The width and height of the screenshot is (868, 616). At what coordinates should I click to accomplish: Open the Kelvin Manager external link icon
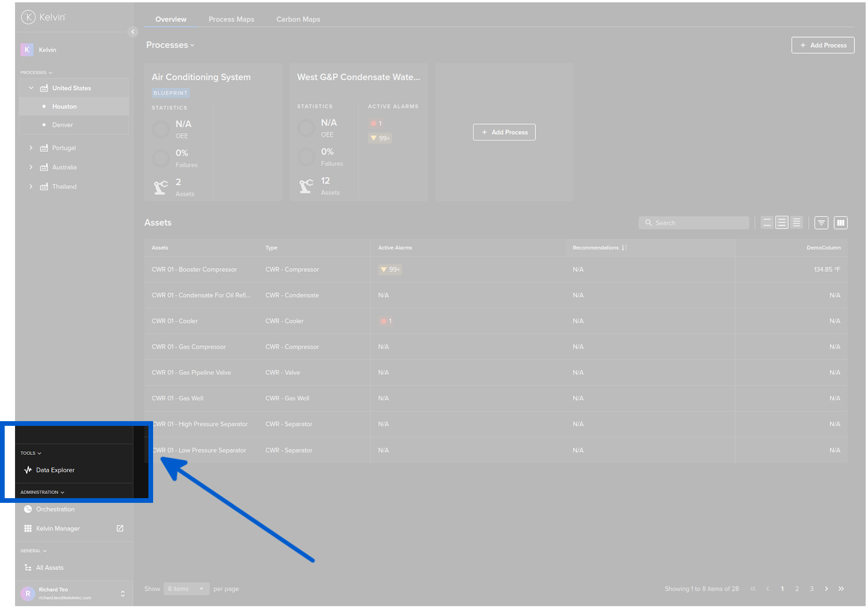(120, 529)
